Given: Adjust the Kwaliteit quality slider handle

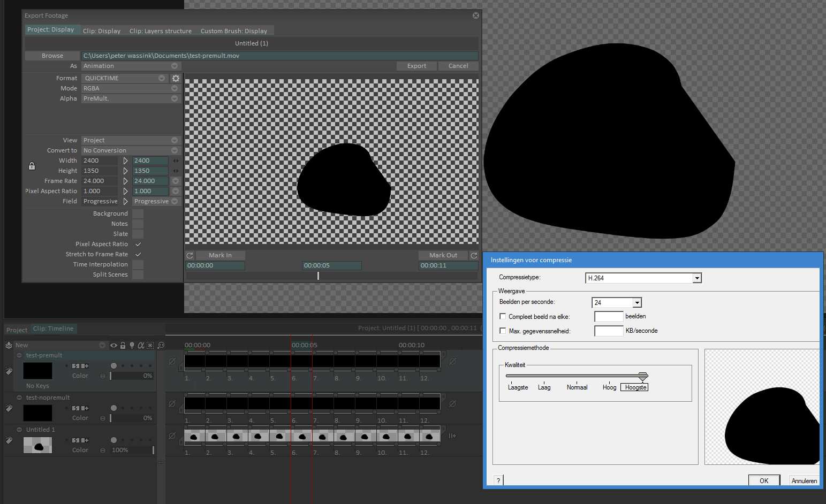Looking at the screenshot, I should [643, 377].
